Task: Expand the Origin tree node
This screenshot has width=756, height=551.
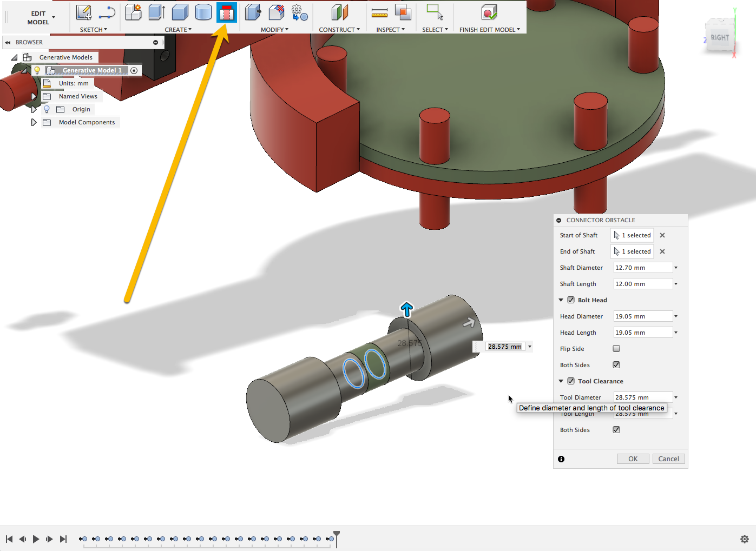Action: coord(34,110)
